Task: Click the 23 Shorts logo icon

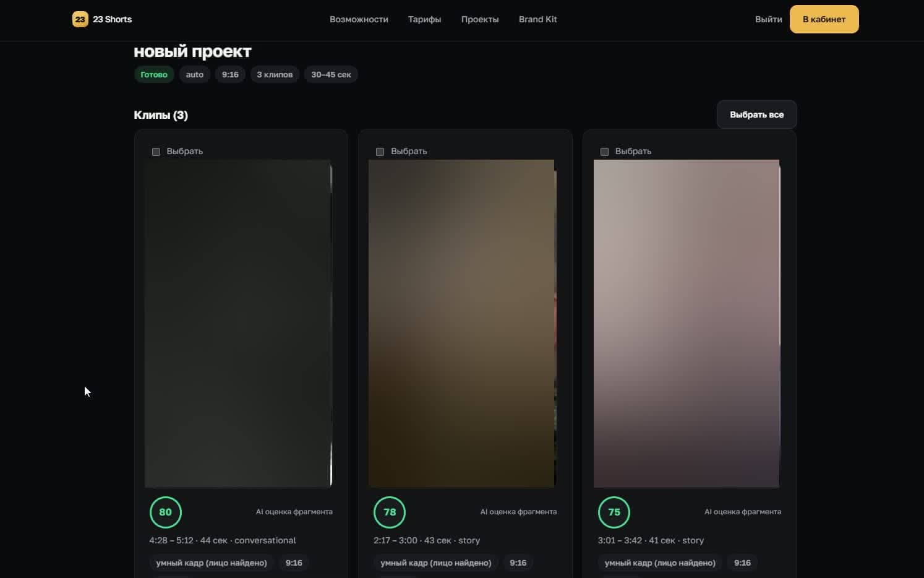Action: click(80, 19)
